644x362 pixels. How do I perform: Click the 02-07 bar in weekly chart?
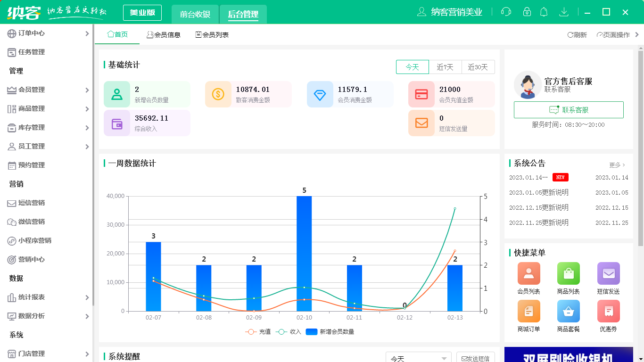click(153, 277)
